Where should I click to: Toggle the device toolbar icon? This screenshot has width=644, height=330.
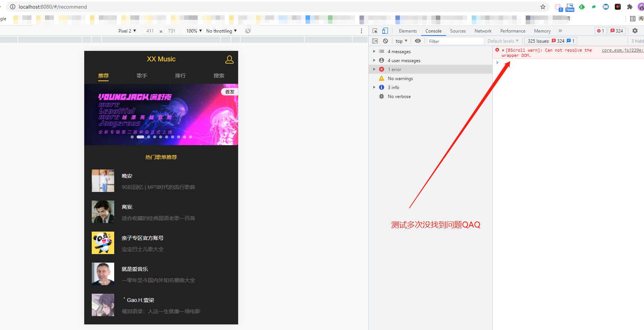[385, 31]
